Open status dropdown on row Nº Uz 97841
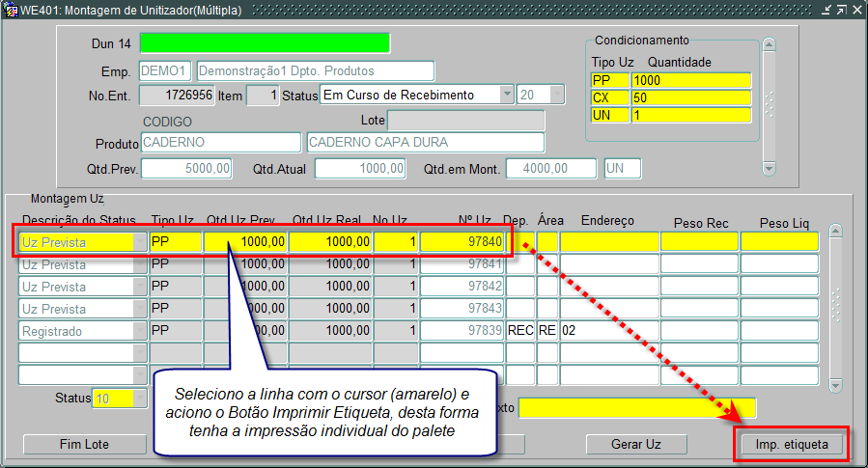Viewport: 868px width, 468px height. tap(140, 264)
